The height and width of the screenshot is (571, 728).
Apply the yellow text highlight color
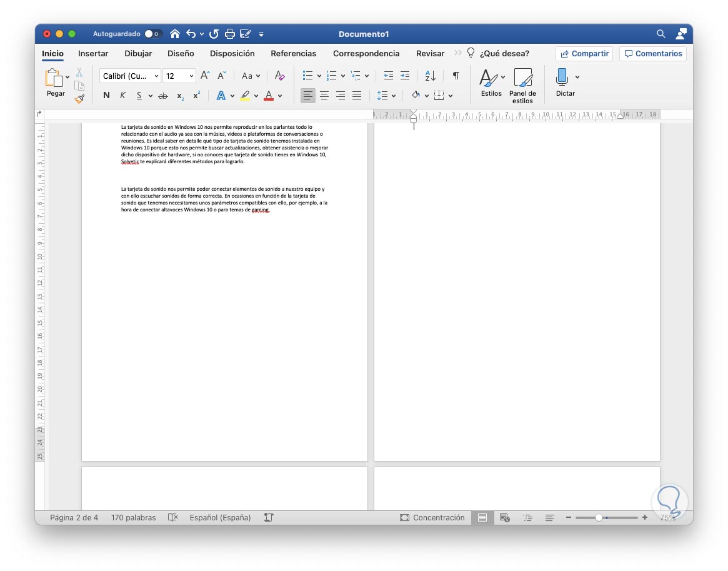tap(245, 96)
